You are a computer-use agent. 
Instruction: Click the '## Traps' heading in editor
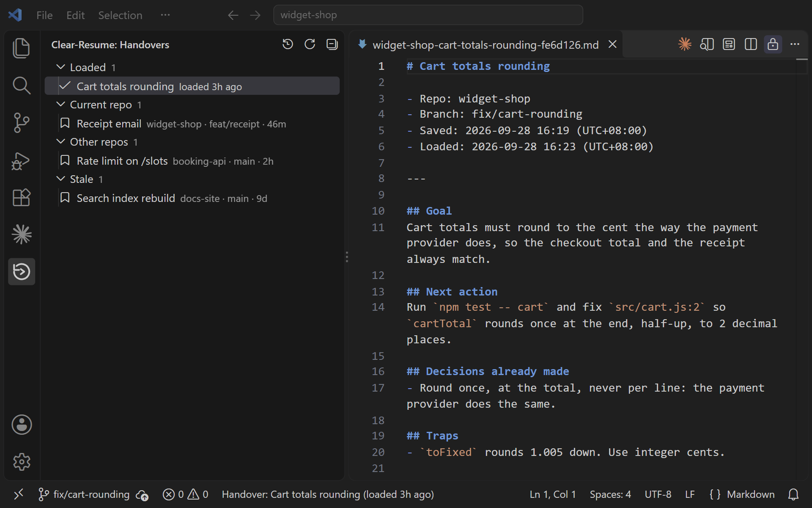point(432,436)
